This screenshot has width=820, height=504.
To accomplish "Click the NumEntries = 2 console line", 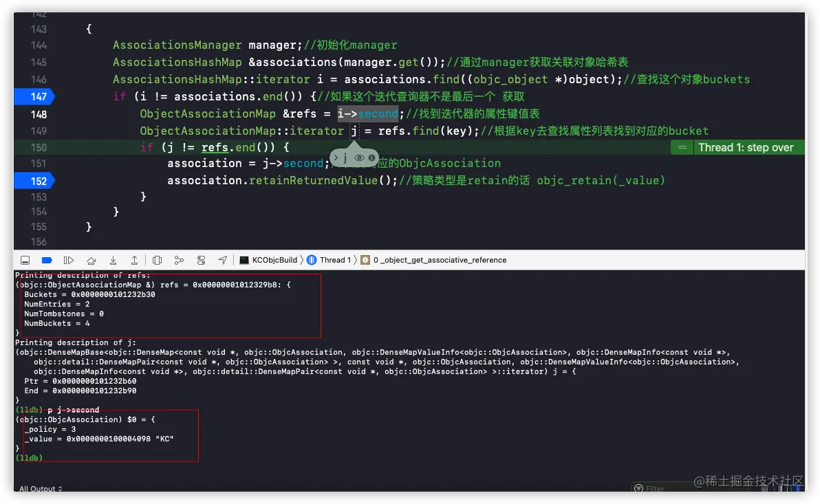I will 57,305.
